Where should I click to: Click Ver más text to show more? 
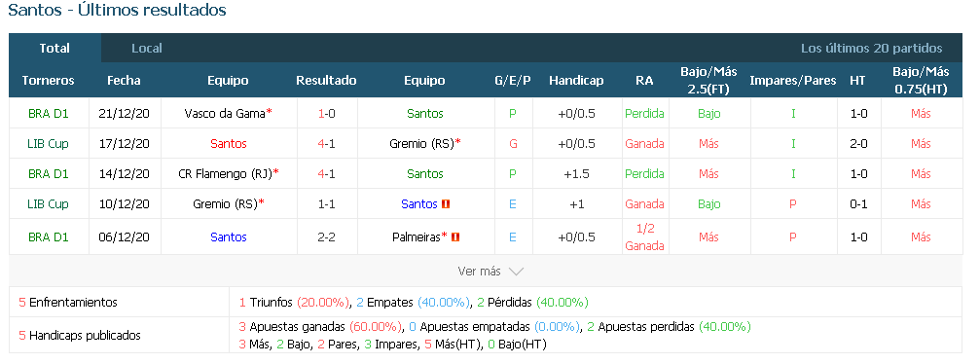click(480, 272)
